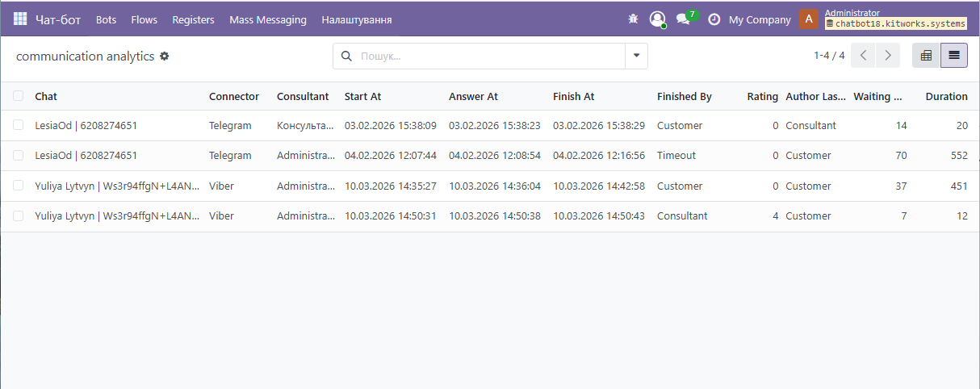Toggle the select-all checkbox in header
This screenshot has height=389, width=980.
pos(19,96)
